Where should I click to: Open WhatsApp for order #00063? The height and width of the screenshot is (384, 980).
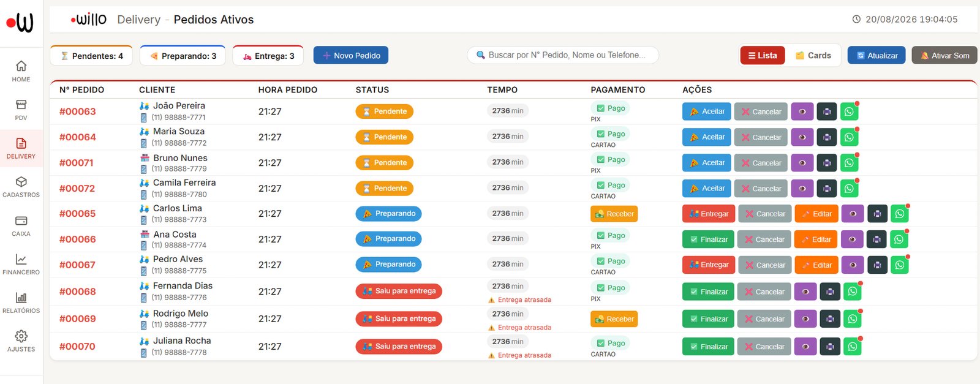[849, 111]
